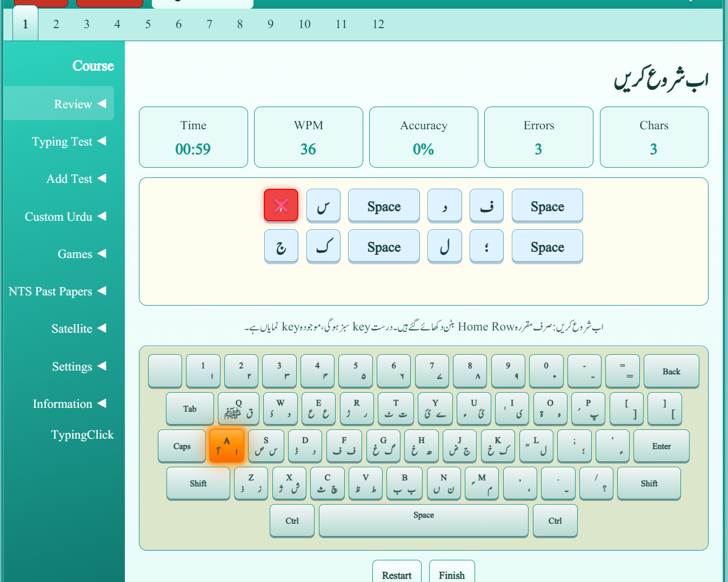Open Games from the sidebar
Screen dimensions: 728x582
pyautogui.click(x=58, y=254)
